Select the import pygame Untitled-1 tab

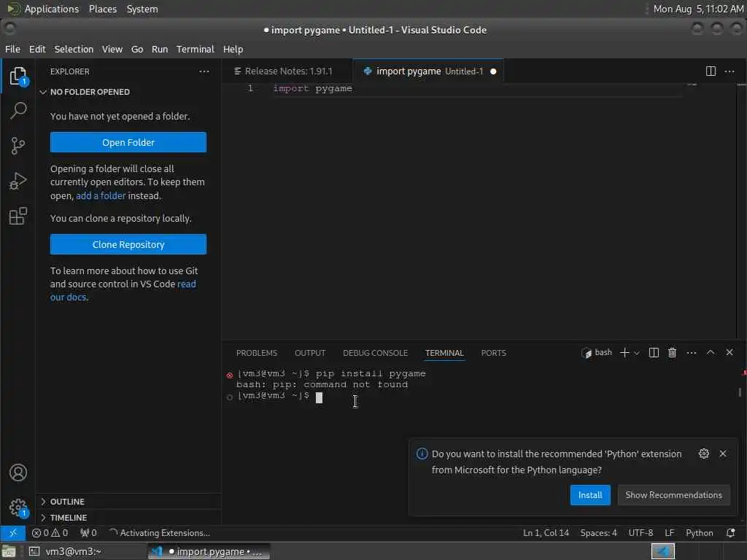[x=429, y=71]
